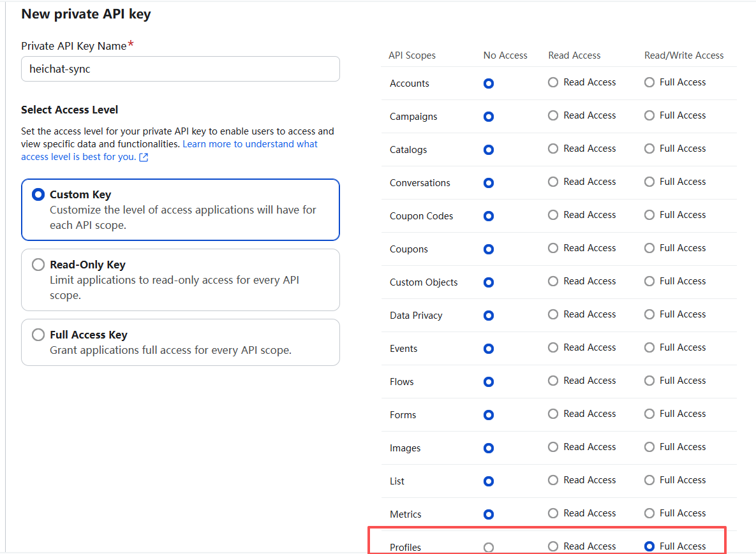The height and width of the screenshot is (554, 756).
Task: Enable Full Access for Conversations
Action: pyautogui.click(x=649, y=182)
